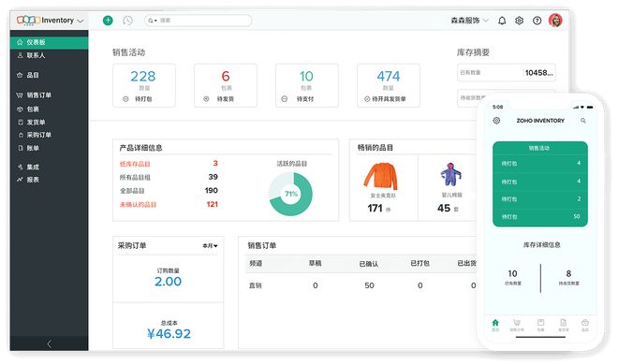The height and width of the screenshot is (364, 618).
Task: Open the 474 待开具发货单 card
Action: coord(389,85)
